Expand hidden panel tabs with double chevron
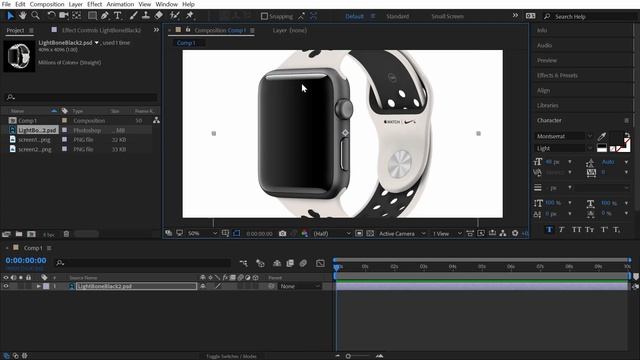Image resolution: width=640 pixels, height=360 pixels. (156, 30)
